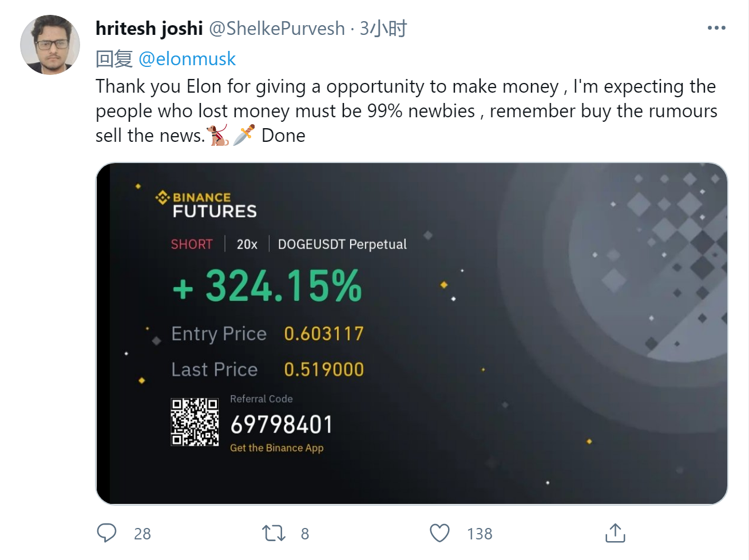Image resolution: width=749 pixels, height=560 pixels.
Task: Click the QR code in the image
Action: coord(195,422)
